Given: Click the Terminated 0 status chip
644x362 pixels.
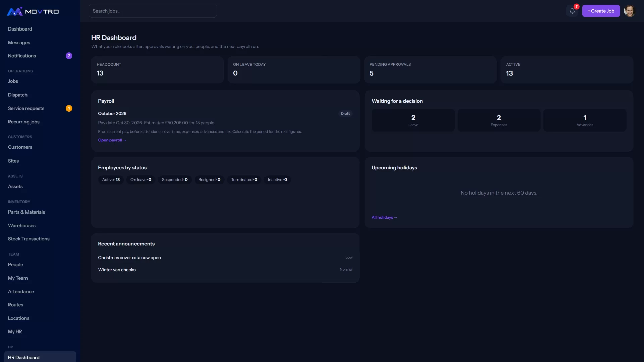Looking at the screenshot, I should [x=244, y=180].
